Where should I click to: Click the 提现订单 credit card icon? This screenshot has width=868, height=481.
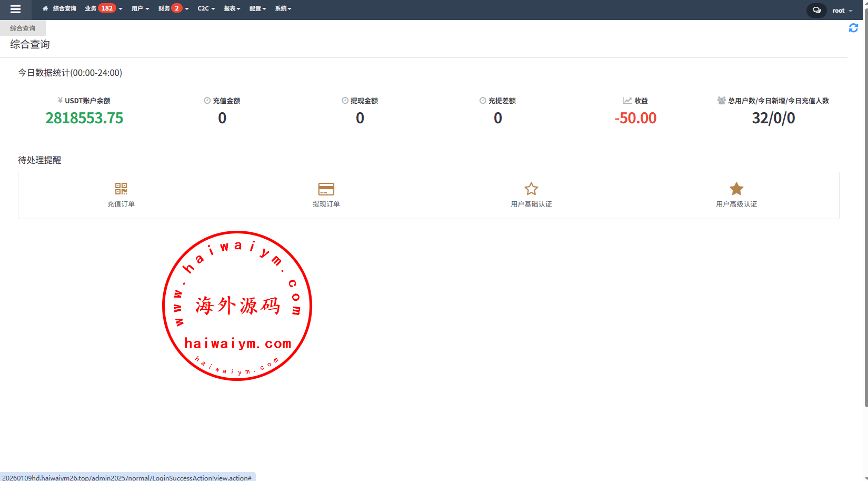click(x=326, y=189)
